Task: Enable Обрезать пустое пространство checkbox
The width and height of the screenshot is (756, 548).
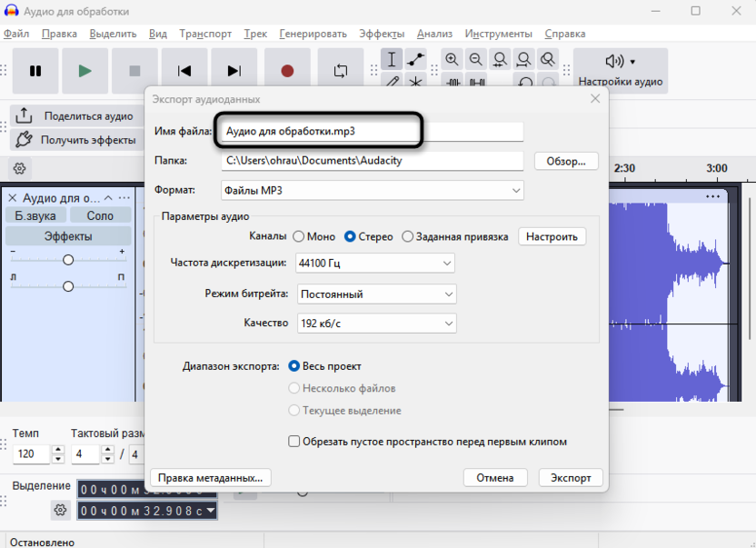Action: point(293,441)
